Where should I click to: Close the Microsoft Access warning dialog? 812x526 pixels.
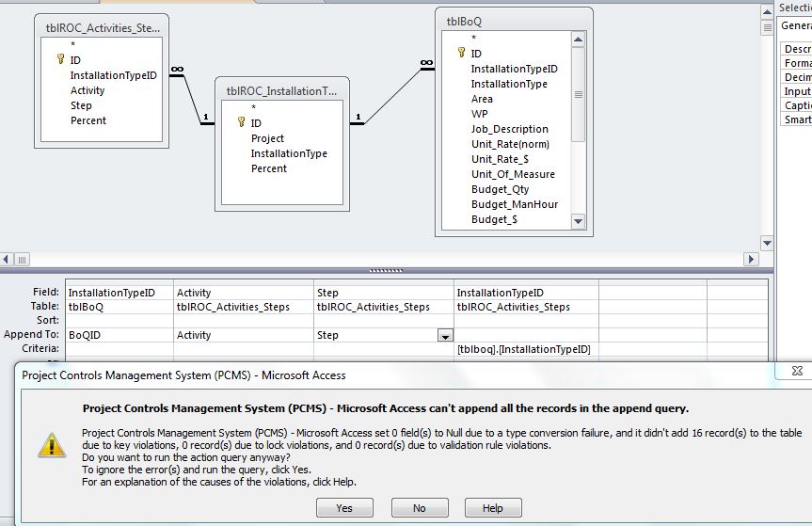tap(798, 371)
